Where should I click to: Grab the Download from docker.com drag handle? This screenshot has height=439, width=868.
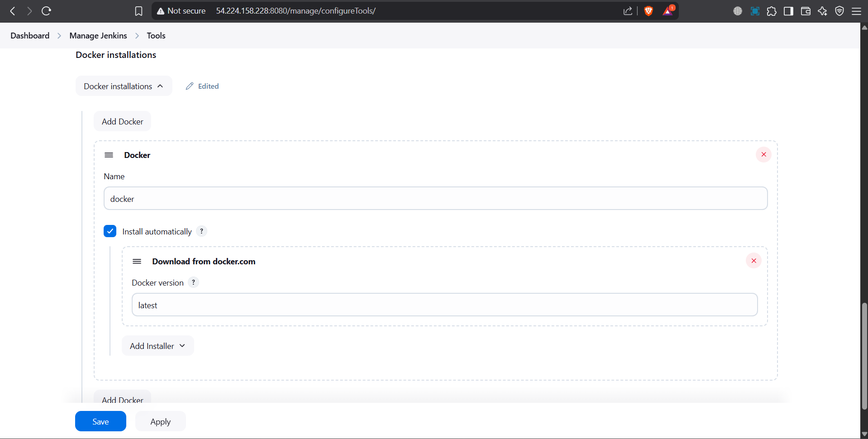137,261
